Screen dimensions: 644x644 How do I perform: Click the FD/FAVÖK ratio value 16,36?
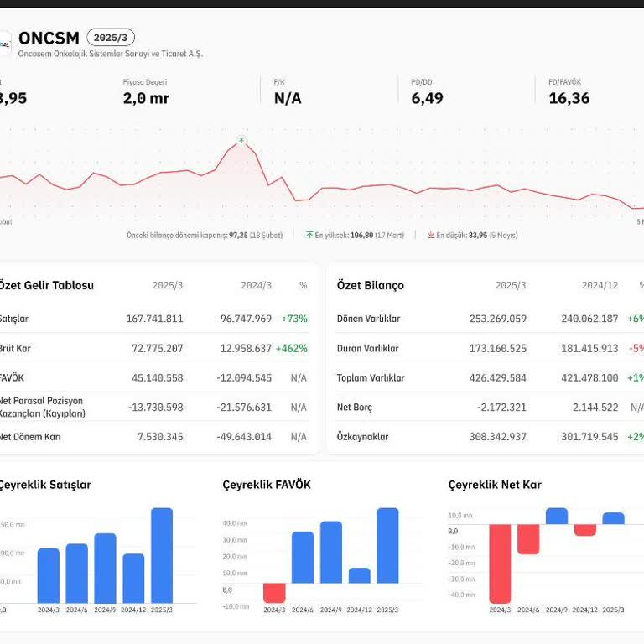point(569,98)
